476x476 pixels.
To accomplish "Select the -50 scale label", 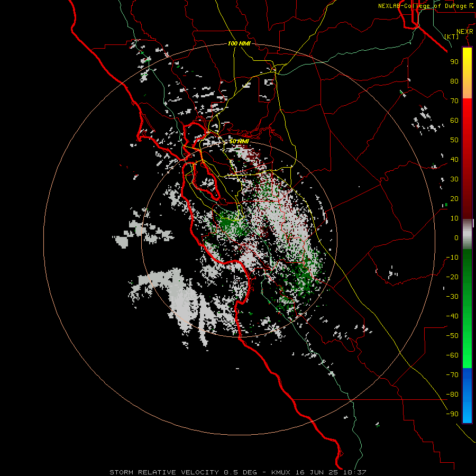I will [452, 336].
